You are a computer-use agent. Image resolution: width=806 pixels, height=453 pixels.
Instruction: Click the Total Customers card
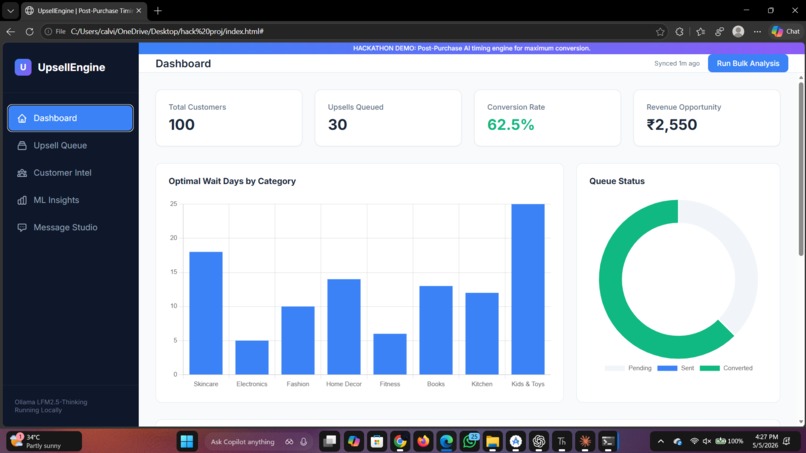point(229,118)
